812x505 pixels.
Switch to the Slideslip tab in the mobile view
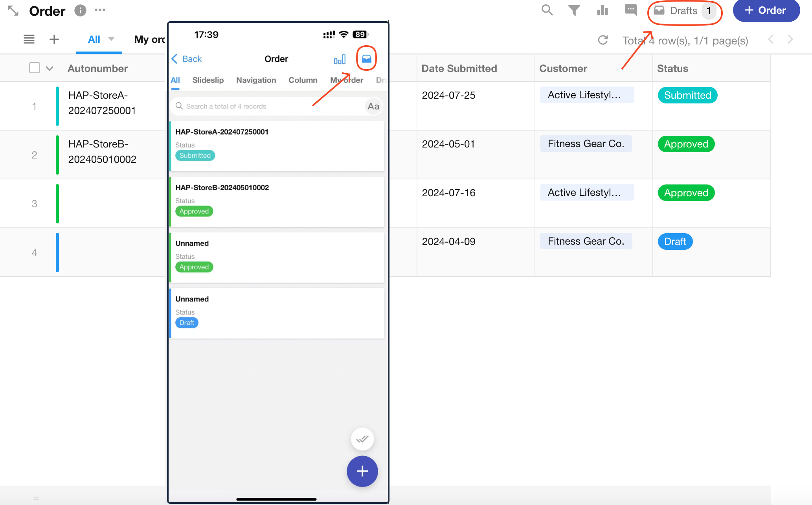pyautogui.click(x=208, y=80)
